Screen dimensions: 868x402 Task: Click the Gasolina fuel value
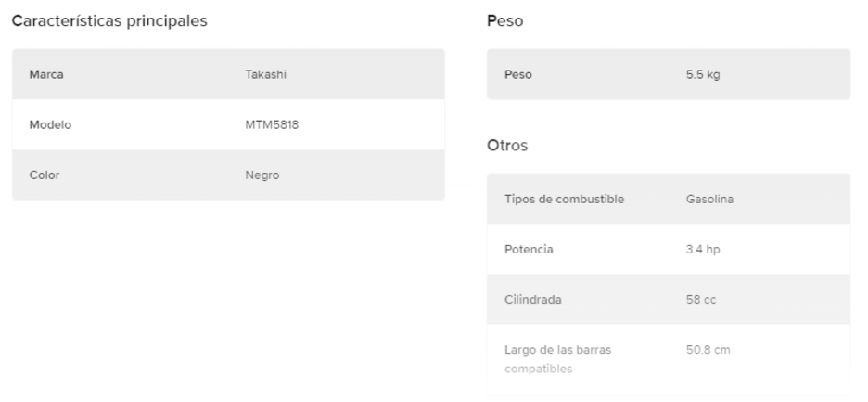[x=709, y=199]
